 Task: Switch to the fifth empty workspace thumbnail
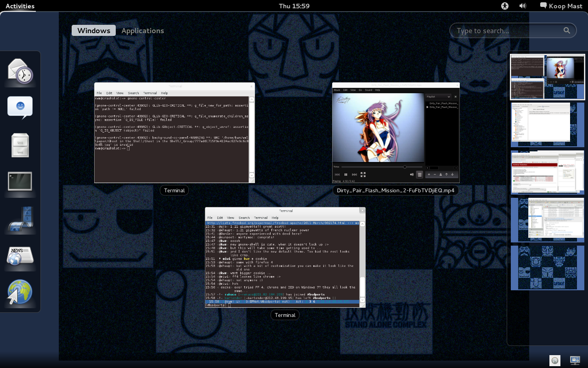pos(547,268)
